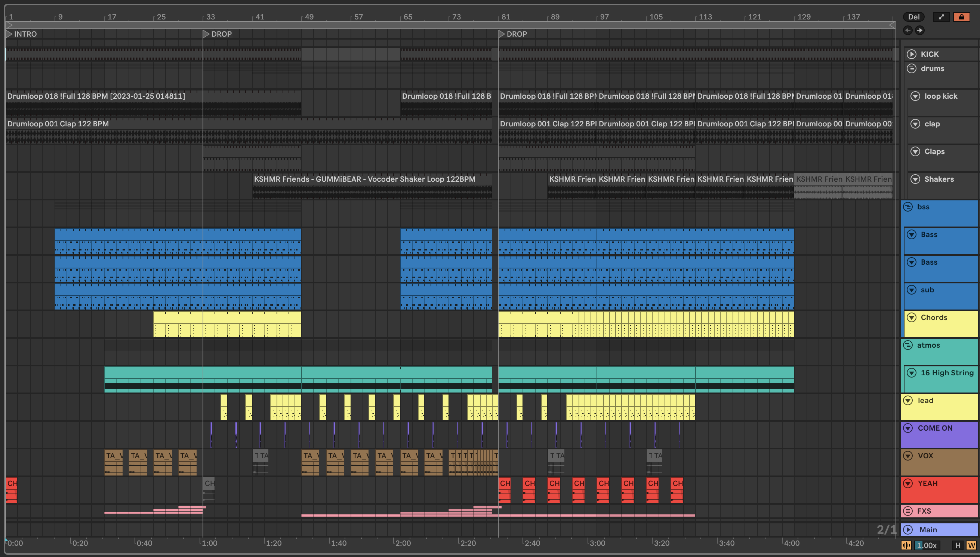Unfold the Main track
Screen dimensions: 980x557
point(908,530)
